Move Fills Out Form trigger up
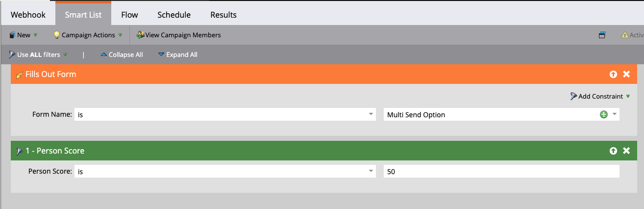This screenshot has height=209, width=644. (613, 74)
